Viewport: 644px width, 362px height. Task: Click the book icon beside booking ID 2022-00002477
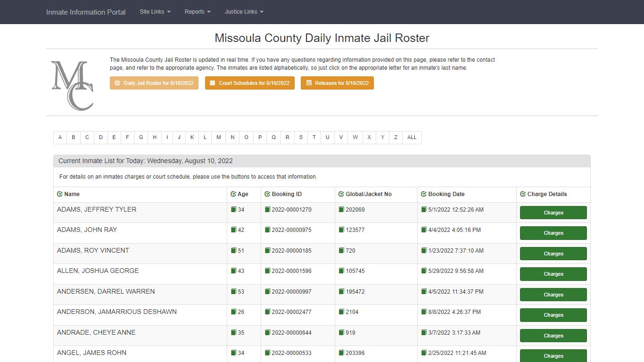pos(267,312)
